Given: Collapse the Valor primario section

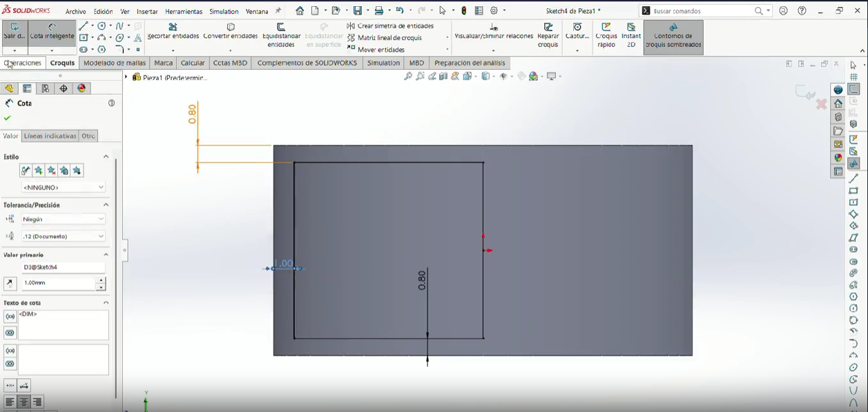Looking at the screenshot, I should [x=106, y=254].
